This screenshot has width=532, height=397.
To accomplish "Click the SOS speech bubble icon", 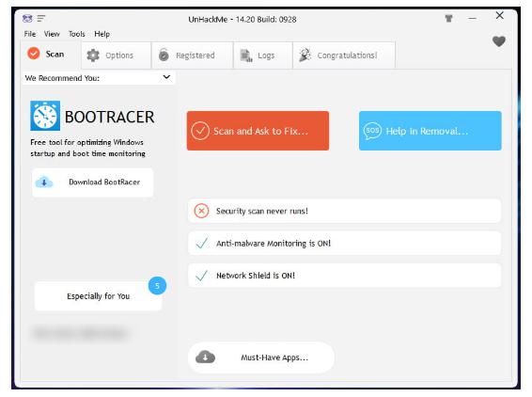I will (x=372, y=131).
